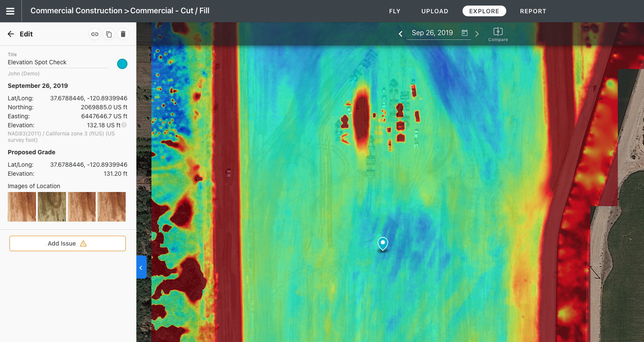This screenshot has height=342, width=644.
Task: Collapse the sidebar with blue chevron
Action: click(x=141, y=267)
